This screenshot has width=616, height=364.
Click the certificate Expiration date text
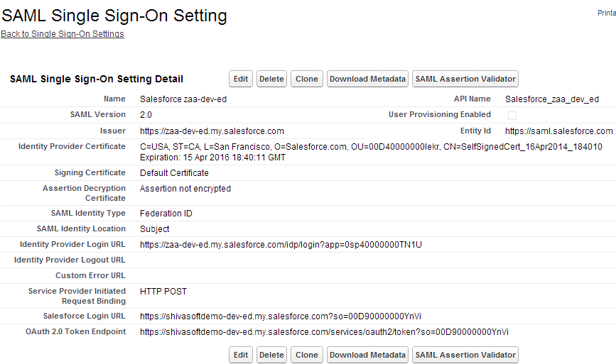[212, 158]
